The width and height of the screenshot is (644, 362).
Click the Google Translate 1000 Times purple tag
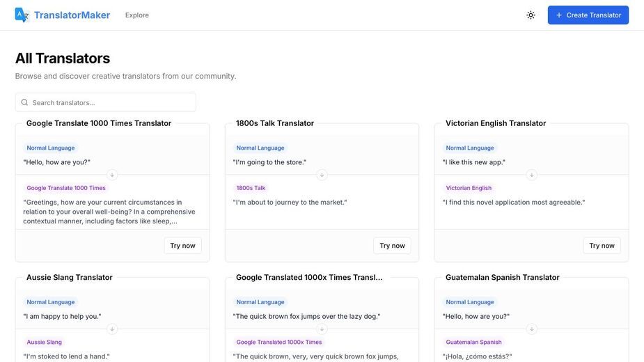coord(66,188)
